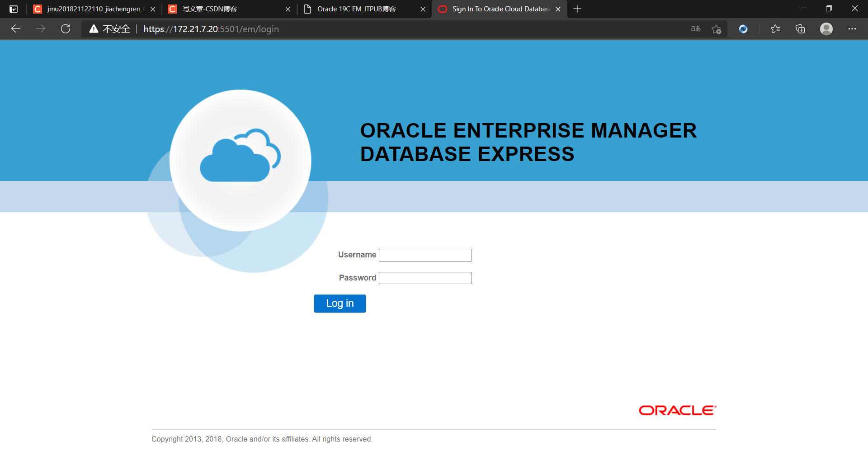Click the Log in button
This screenshot has width=868, height=466.
click(340, 303)
